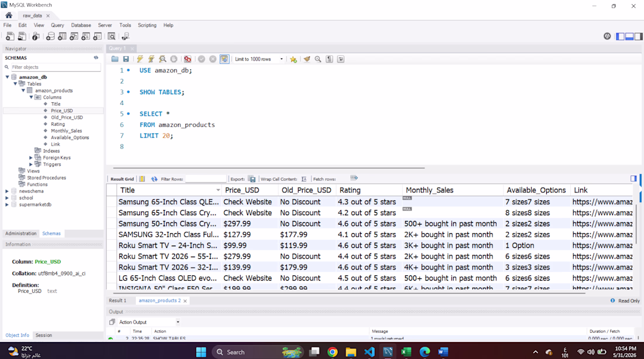Run explain plan for current statement
The image size is (644, 359).
point(163,59)
